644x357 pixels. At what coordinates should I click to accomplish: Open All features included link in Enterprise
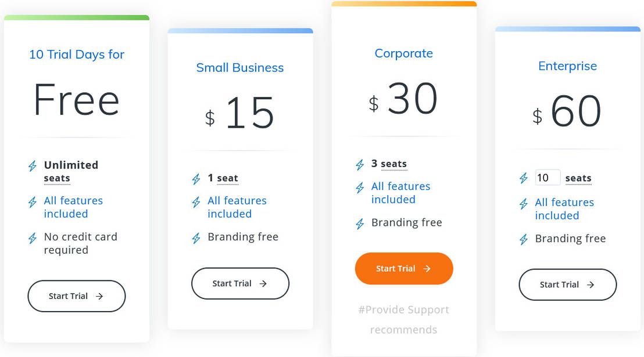point(564,209)
